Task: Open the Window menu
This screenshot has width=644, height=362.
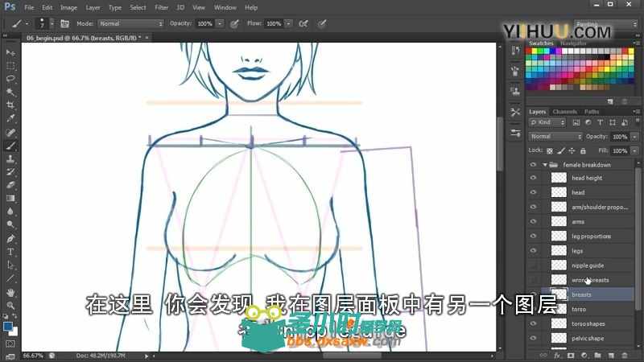Action: (225, 7)
